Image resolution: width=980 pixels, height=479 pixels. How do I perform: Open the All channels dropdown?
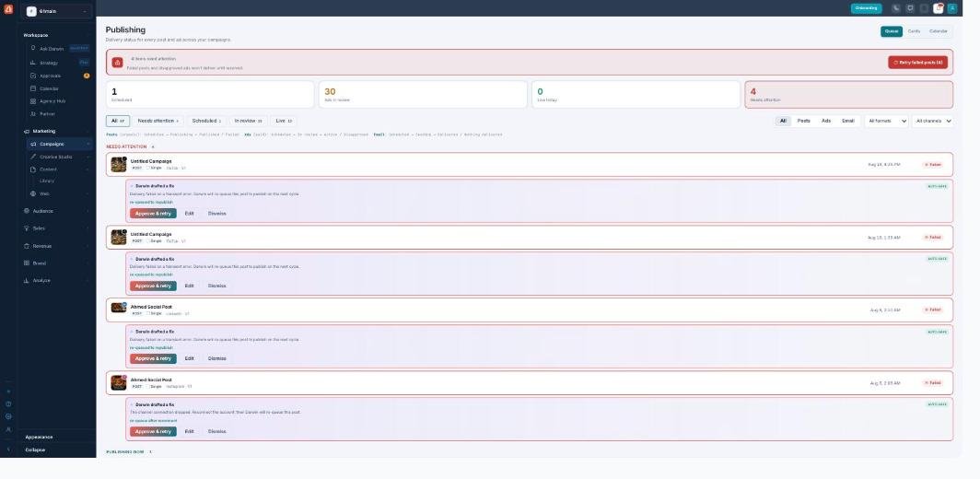(x=932, y=121)
